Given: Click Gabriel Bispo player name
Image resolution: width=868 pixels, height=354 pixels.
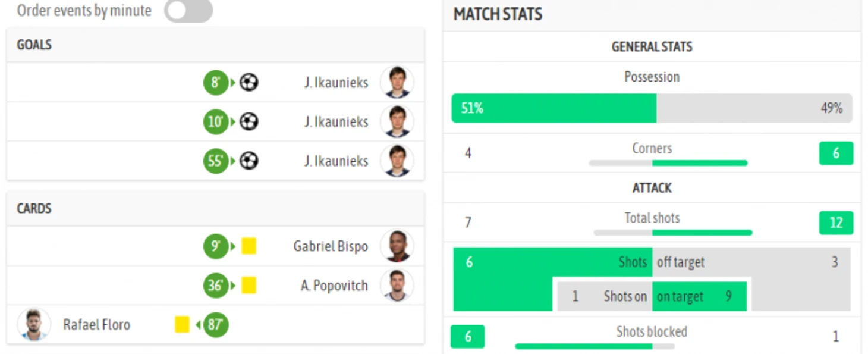Looking at the screenshot, I should 331,246.
